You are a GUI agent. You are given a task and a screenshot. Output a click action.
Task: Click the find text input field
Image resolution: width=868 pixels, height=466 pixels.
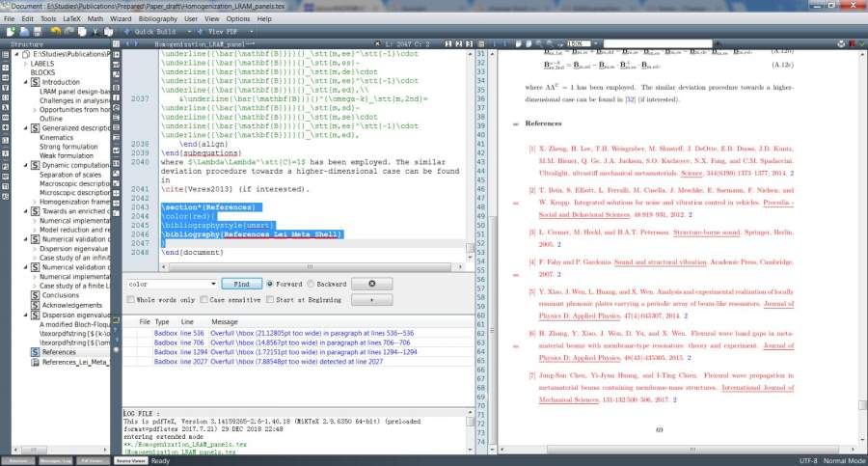click(x=171, y=285)
